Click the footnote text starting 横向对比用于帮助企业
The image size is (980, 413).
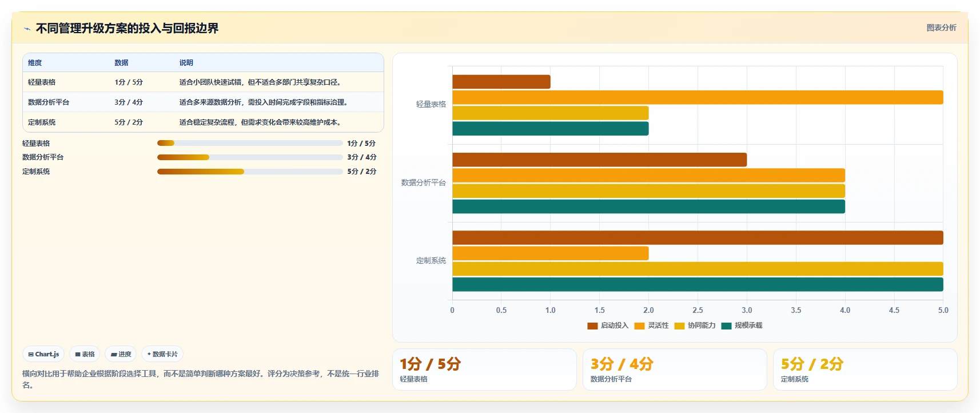click(x=201, y=379)
